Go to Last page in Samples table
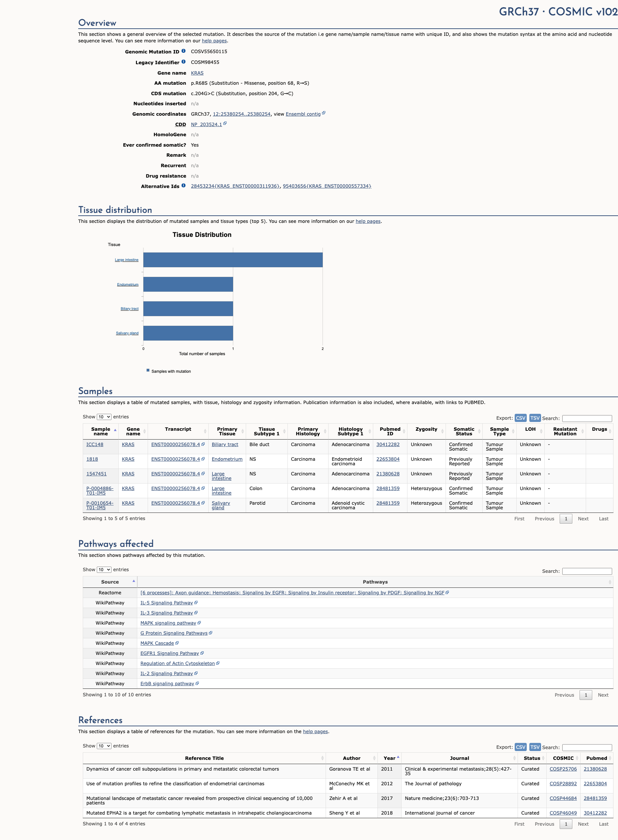Screen dimensions: 618x840 (x=603, y=519)
